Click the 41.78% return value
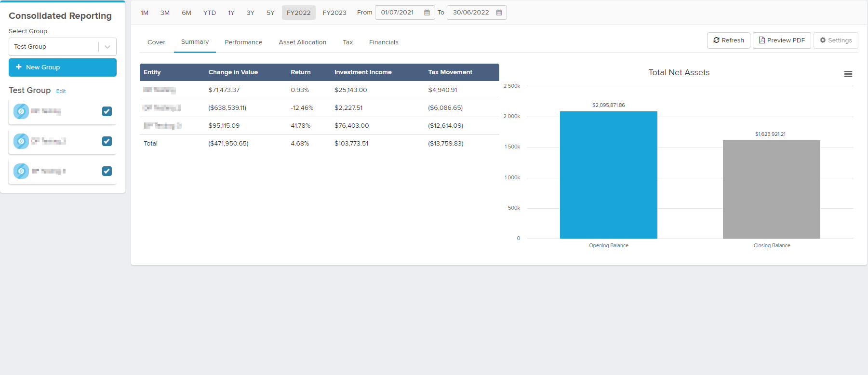This screenshot has width=868, height=375. (x=301, y=126)
